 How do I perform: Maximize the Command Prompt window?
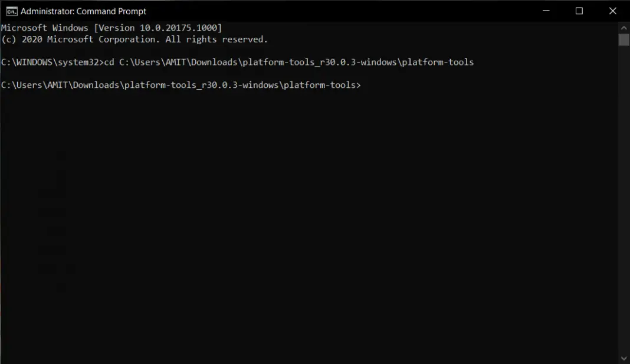tap(579, 11)
